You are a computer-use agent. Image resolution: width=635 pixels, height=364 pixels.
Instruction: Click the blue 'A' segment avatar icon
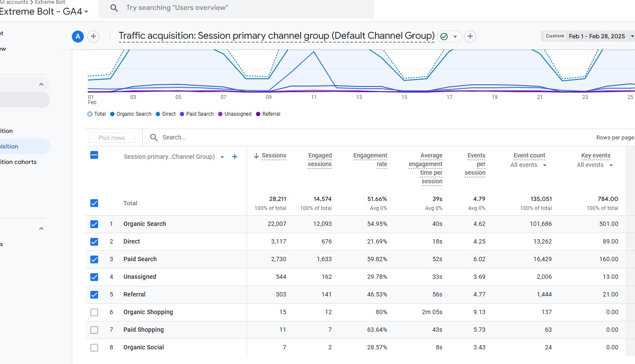pyautogui.click(x=78, y=37)
